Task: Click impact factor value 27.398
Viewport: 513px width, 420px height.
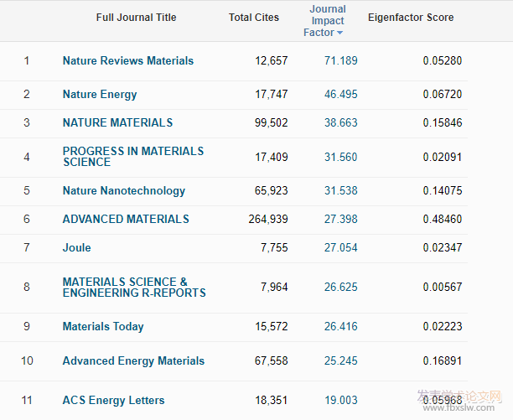Action: [341, 219]
